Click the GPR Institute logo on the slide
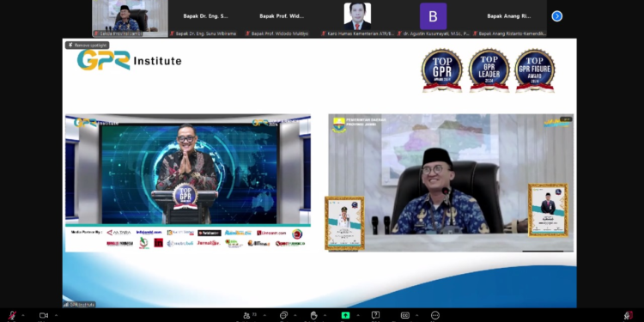Viewport: 644px width, 322px height. (x=129, y=60)
